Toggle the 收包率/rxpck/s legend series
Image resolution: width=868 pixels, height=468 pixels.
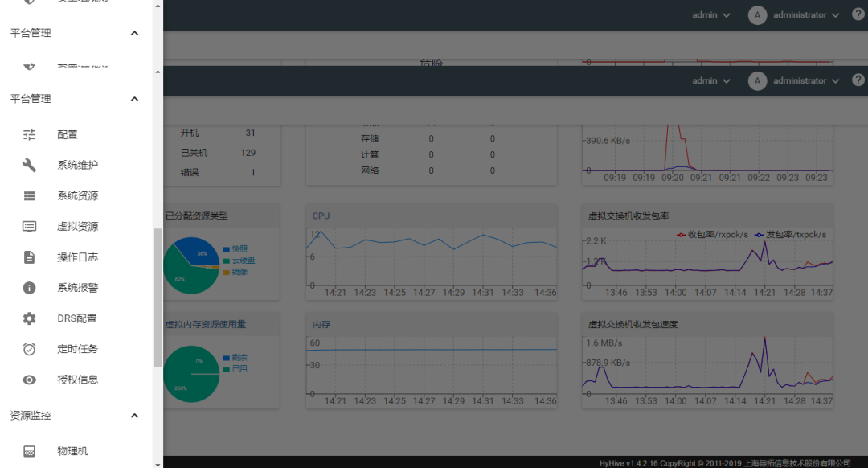tap(712, 235)
